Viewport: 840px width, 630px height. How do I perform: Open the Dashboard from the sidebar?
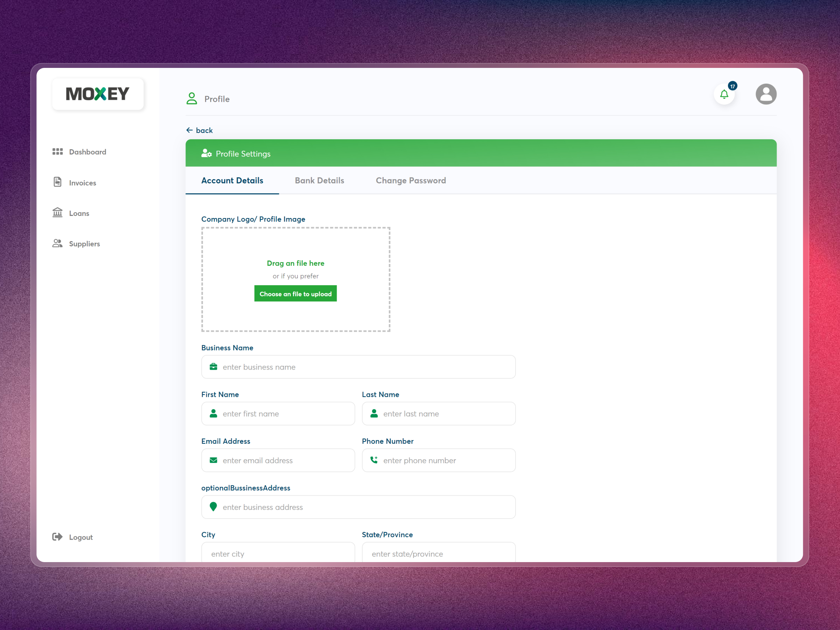[x=87, y=152]
